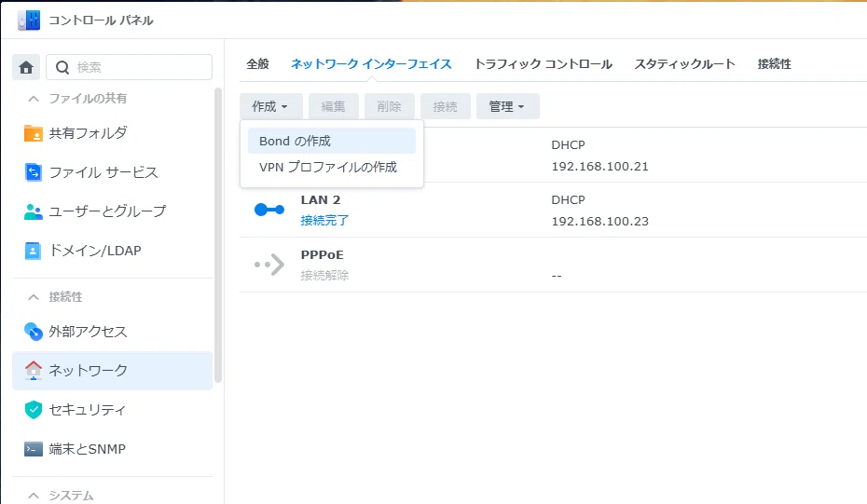
Task: Click the 削除 button
Action: (390, 106)
